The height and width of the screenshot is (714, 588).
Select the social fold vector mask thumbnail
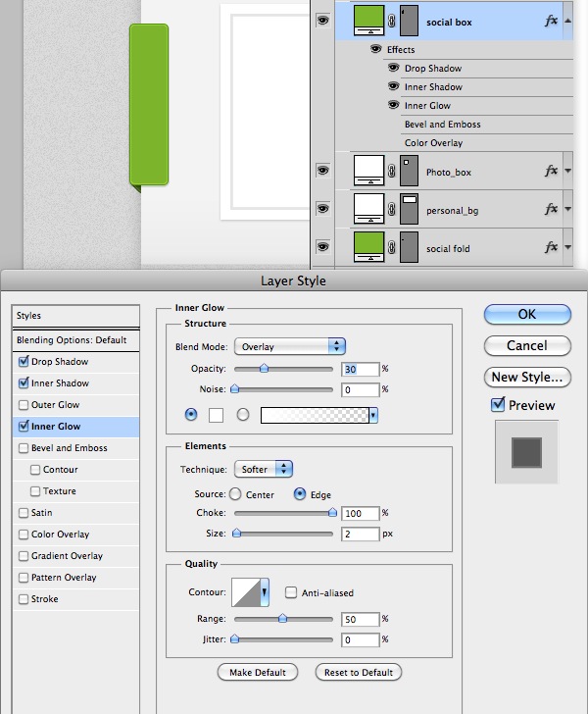click(x=409, y=247)
